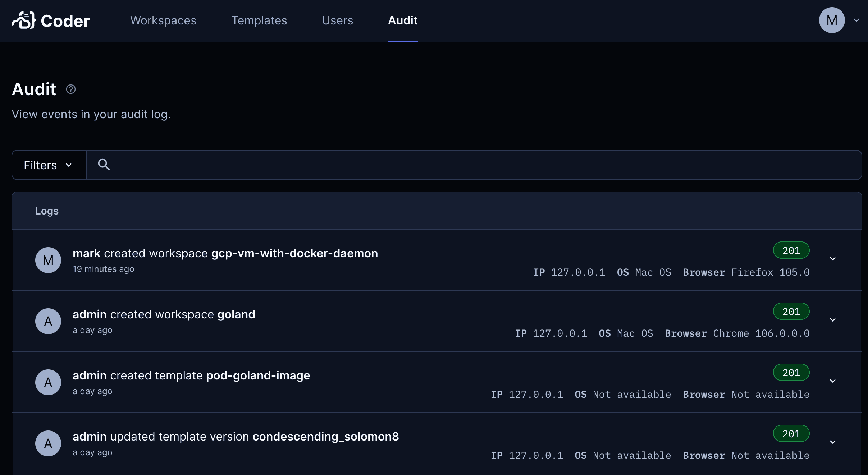Click the 201 badge on condescending_solomon8 row
The width and height of the screenshot is (868, 475).
(791, 434)
